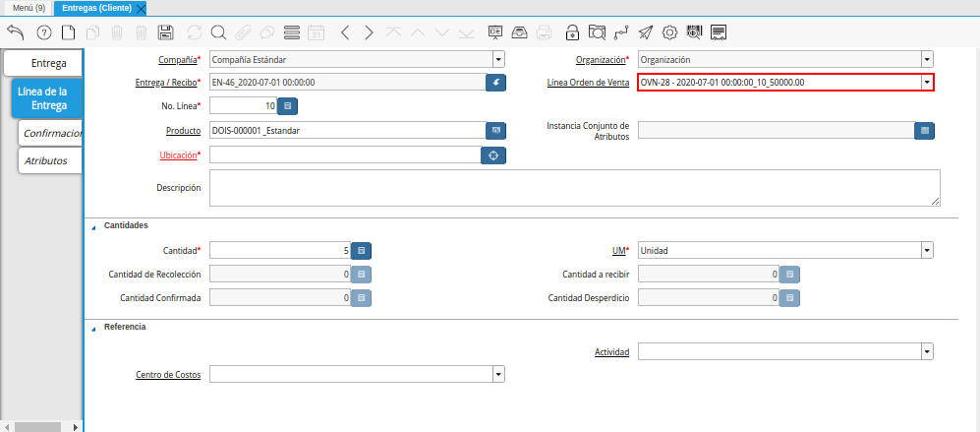Open Zoom Across folder-magnifier icon
This screenshot has height=432, width=980.
point(598,32)
